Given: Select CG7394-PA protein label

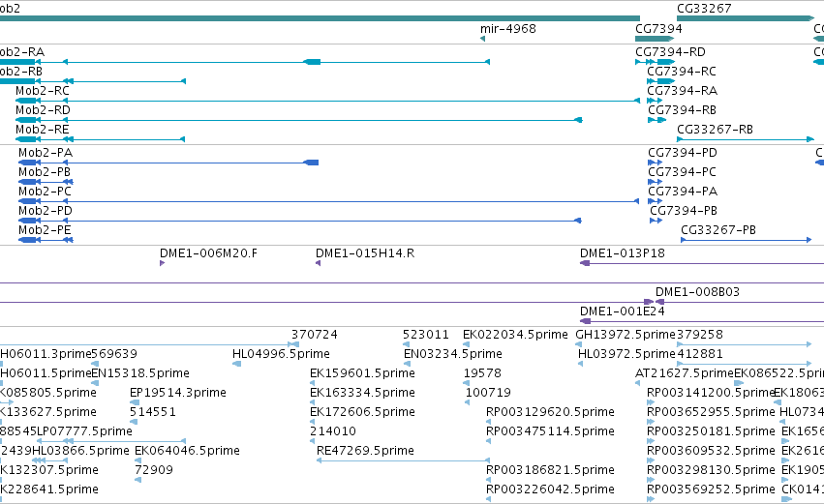Looking at the screenshot, I should (x=682, y=192).
